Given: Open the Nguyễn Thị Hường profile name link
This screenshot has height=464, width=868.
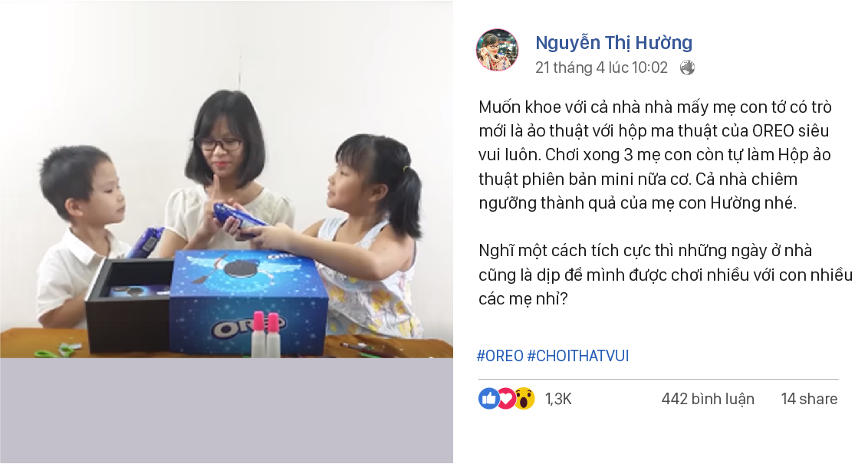Looking at the screenshot, I should point(613,43).
